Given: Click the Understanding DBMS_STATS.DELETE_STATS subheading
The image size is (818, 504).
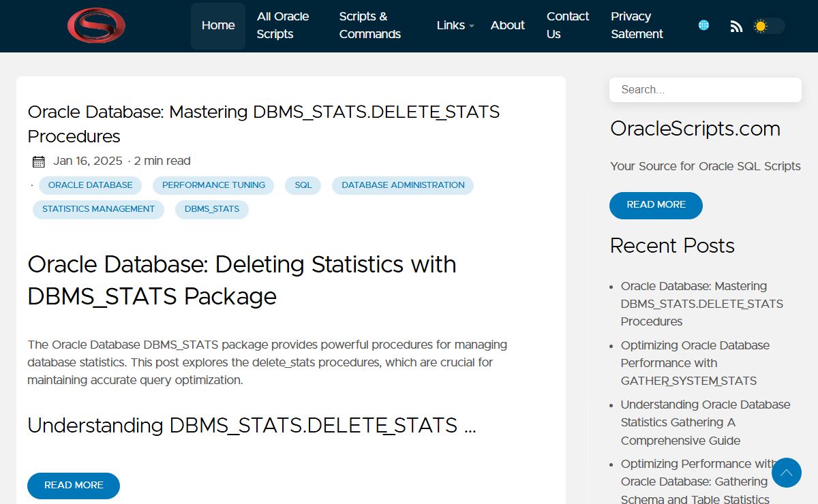Looking at the screenshot, I should tap(252, 426).
